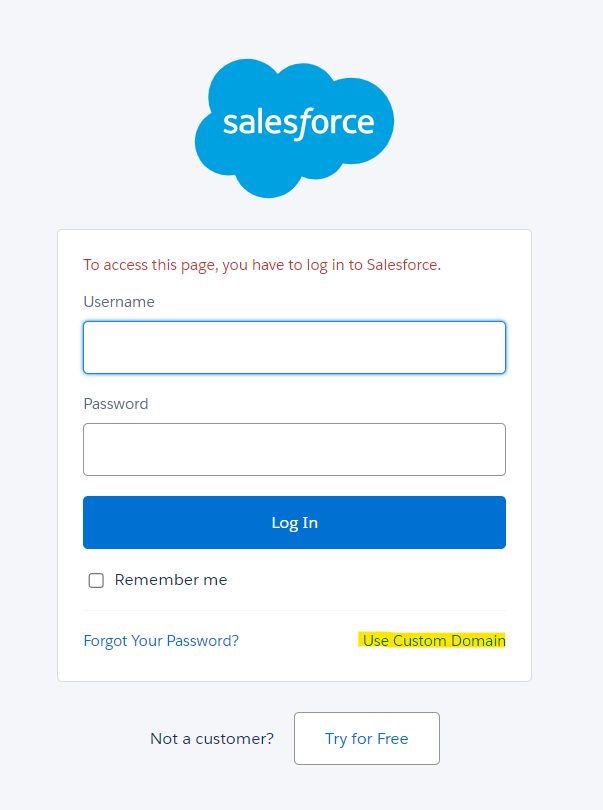Enable the Remember me checkbox

point(96,580)
